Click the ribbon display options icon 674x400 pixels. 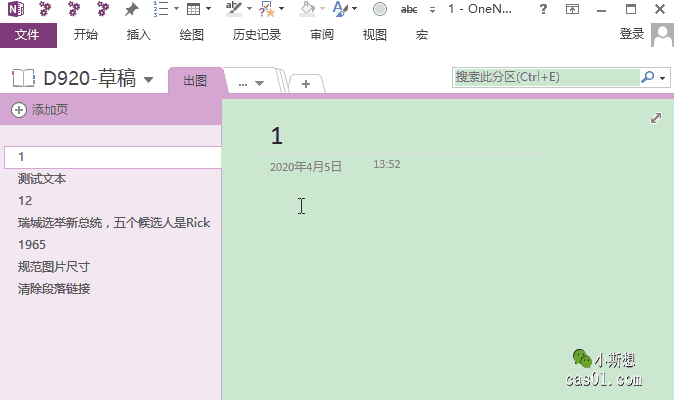click(572, 9)
